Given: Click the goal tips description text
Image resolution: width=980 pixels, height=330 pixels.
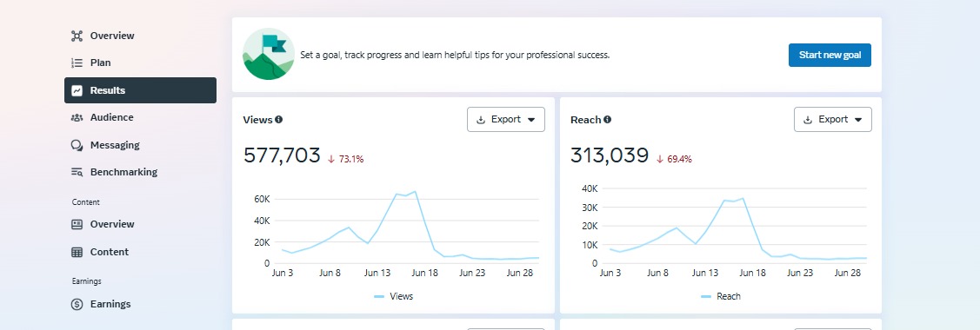Looking at the screenshot, I should pyautogui.click(x=455, y=55).
